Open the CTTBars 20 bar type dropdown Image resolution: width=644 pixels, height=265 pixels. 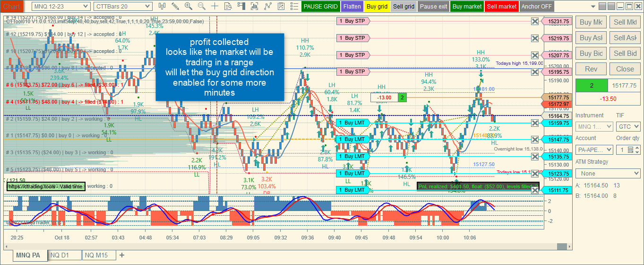[x=123, y=6]
